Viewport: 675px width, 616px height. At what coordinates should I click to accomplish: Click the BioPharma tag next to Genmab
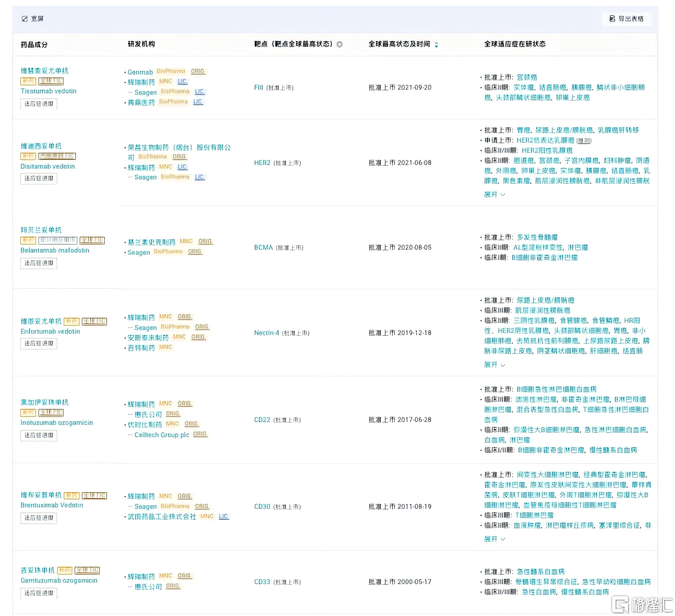(x=171, y=71)
